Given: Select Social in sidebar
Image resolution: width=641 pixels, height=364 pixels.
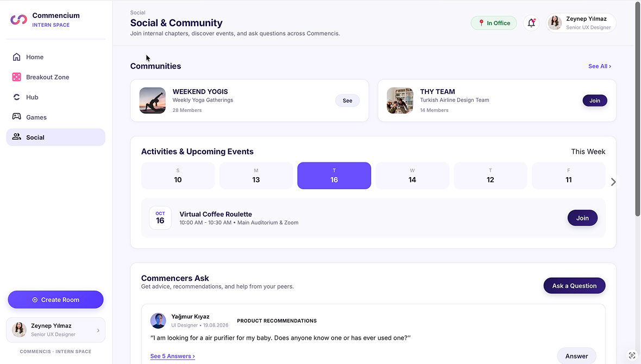Looking at the screenshot, I should click(x=55, y=137).
